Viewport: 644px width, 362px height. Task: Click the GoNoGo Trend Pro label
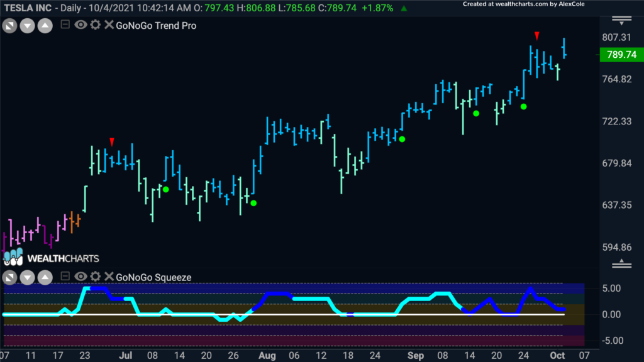(x=156, y=25)
